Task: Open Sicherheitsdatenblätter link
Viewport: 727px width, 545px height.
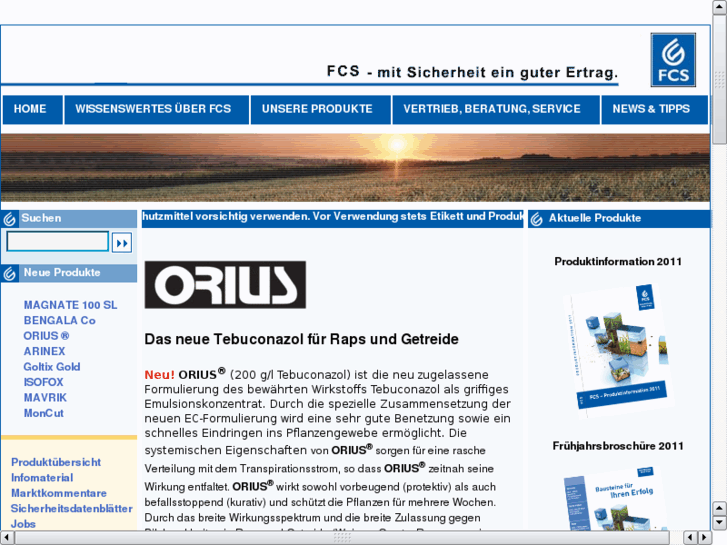Action: tap(72, 508)
